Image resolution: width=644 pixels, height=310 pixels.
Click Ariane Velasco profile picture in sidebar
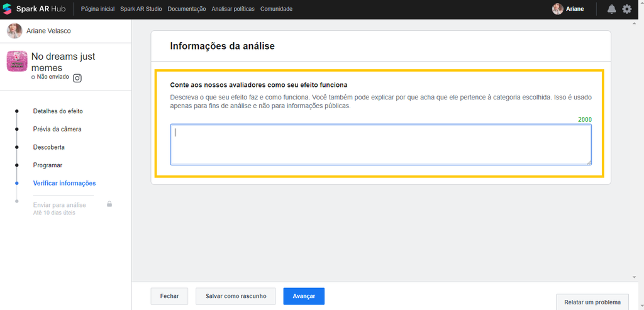[x=14, y=31]
